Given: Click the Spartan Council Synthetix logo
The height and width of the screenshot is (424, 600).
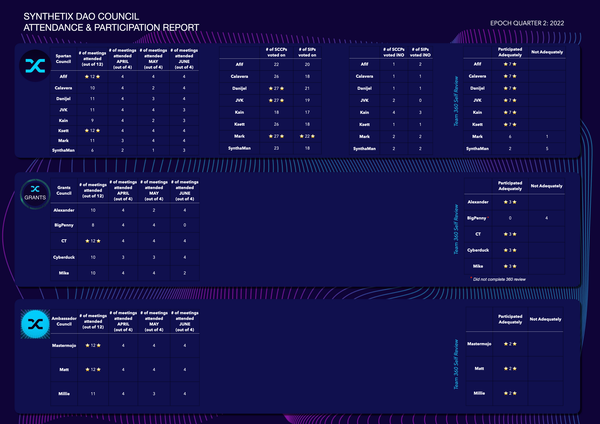Looking at the screenshot, I should 35,66.
